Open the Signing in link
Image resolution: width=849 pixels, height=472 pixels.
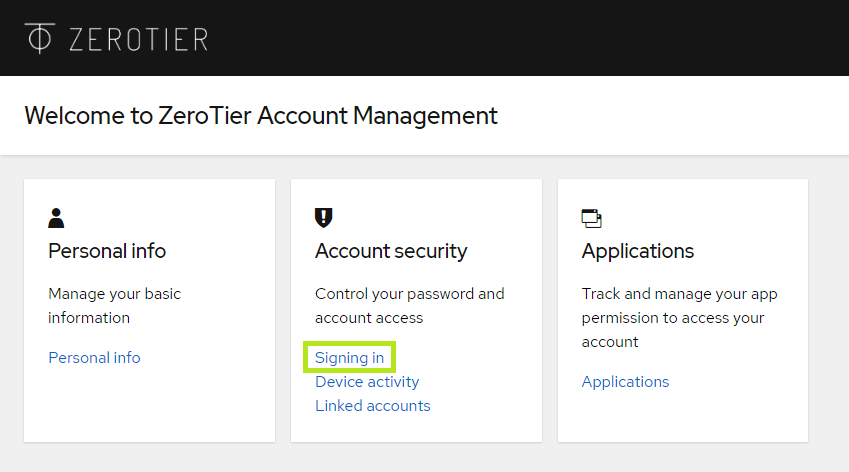point(349,357)
